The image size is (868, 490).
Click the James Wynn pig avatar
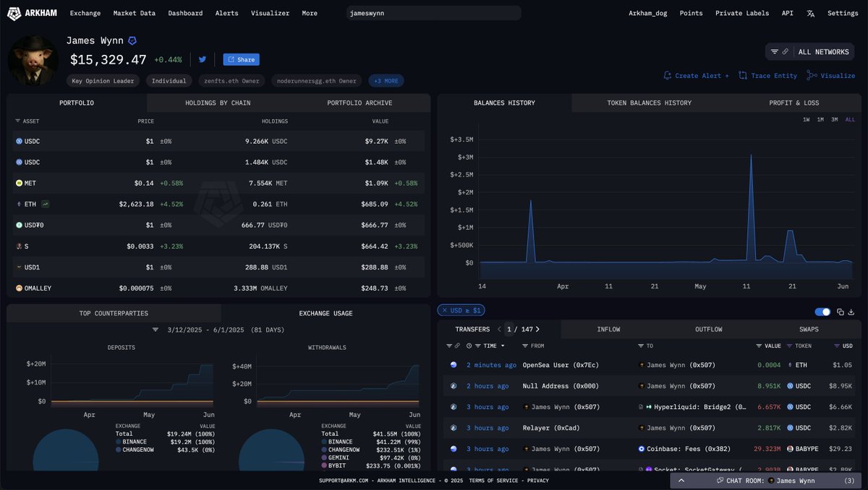click(33, 60)
